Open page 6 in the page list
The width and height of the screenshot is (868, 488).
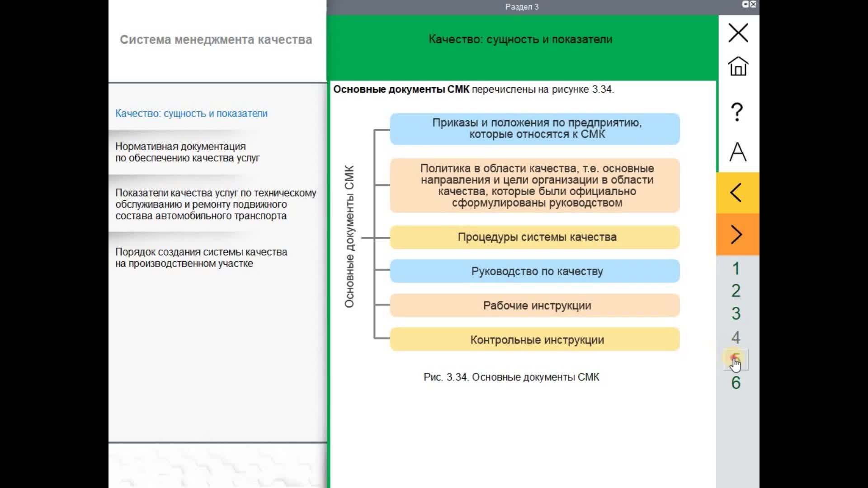(x=736, y=383)
